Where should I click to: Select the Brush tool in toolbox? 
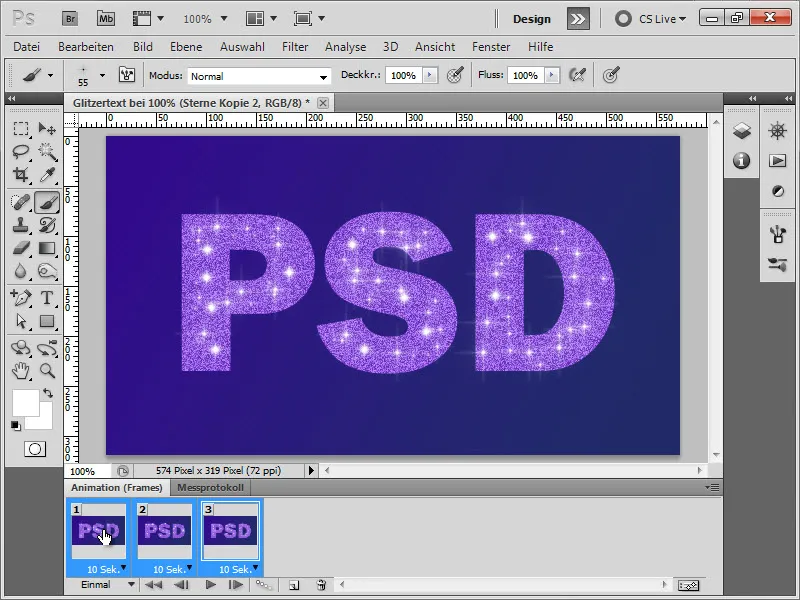47,202
